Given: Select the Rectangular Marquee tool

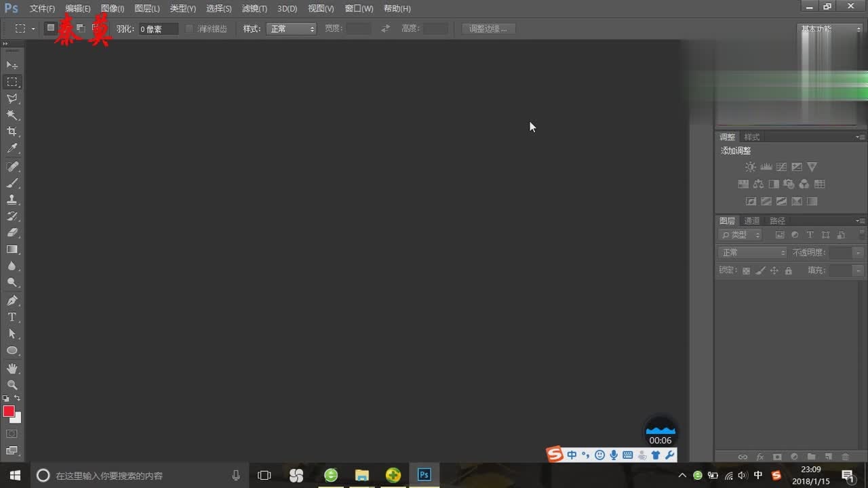Looking at the screenshot, I should coord(12,82).
